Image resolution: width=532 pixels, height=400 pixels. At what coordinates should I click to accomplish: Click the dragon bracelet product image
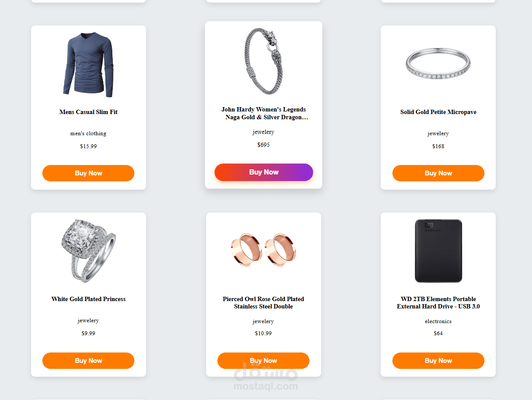click(x=263, y=61)
